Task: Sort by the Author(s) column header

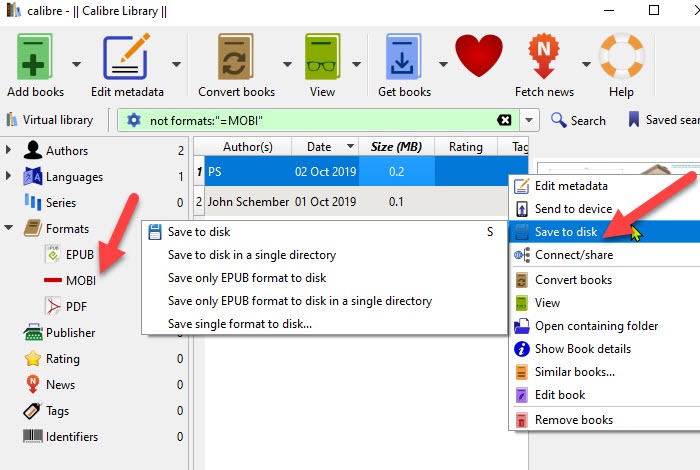Action: pos(248,146)
